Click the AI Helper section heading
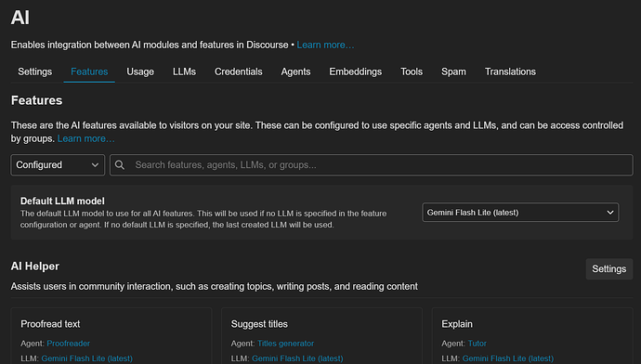The width and height of the screenshot is (641, 364). [x=34, y=266]
